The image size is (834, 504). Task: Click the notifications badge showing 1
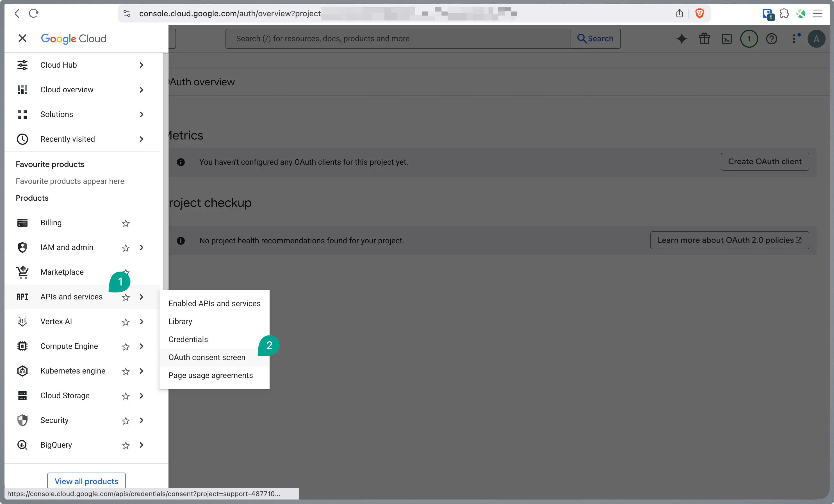(x=749, y=39)
